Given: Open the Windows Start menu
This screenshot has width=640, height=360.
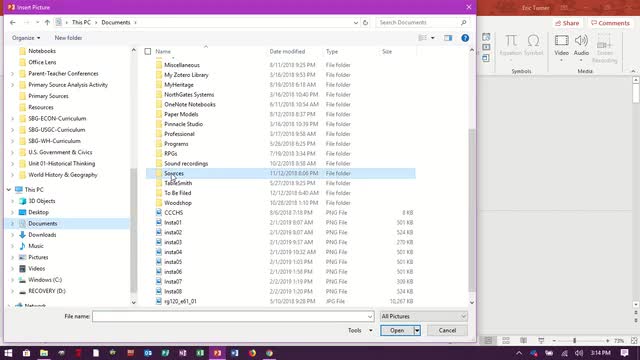Looking at the screenshot, I should tap(8, 353).
